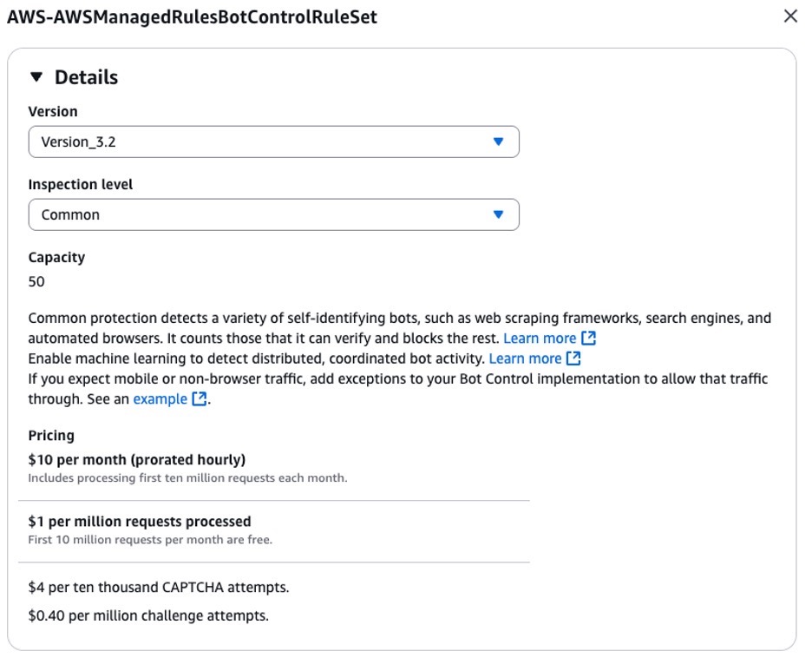Open Learn more link about machine learning
Viewport: 812px width, 658px height.
coord(525,359)
